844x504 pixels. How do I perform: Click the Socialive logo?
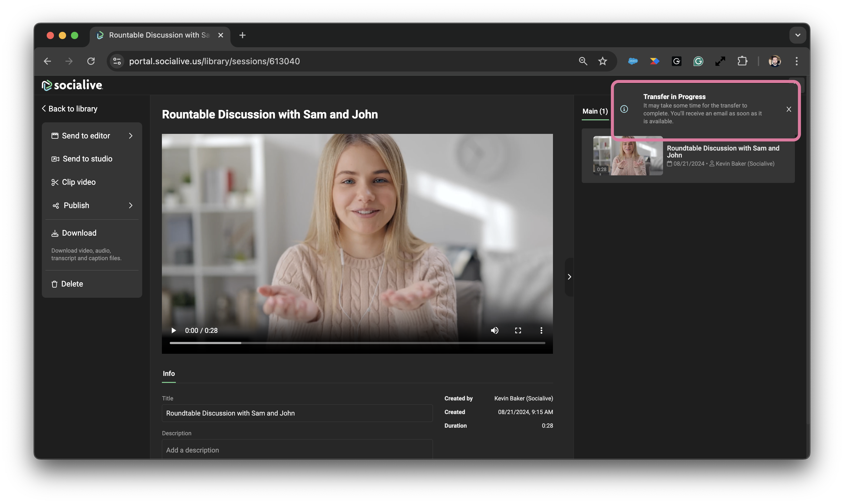(72, 85)
